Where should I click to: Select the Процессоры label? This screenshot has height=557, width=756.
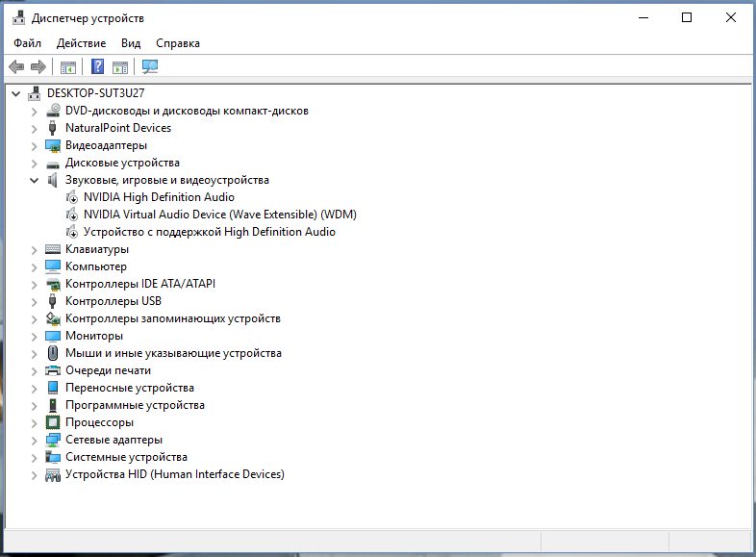click(99, 422)
